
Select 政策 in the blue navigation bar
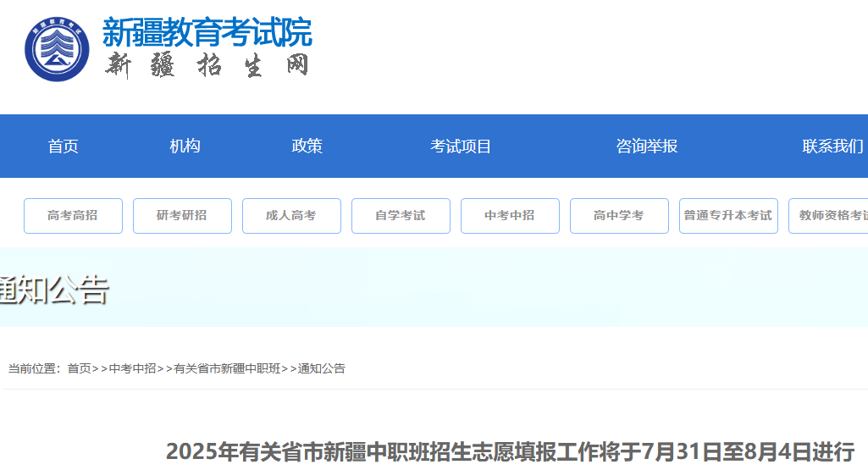click(x=307, y=147)
